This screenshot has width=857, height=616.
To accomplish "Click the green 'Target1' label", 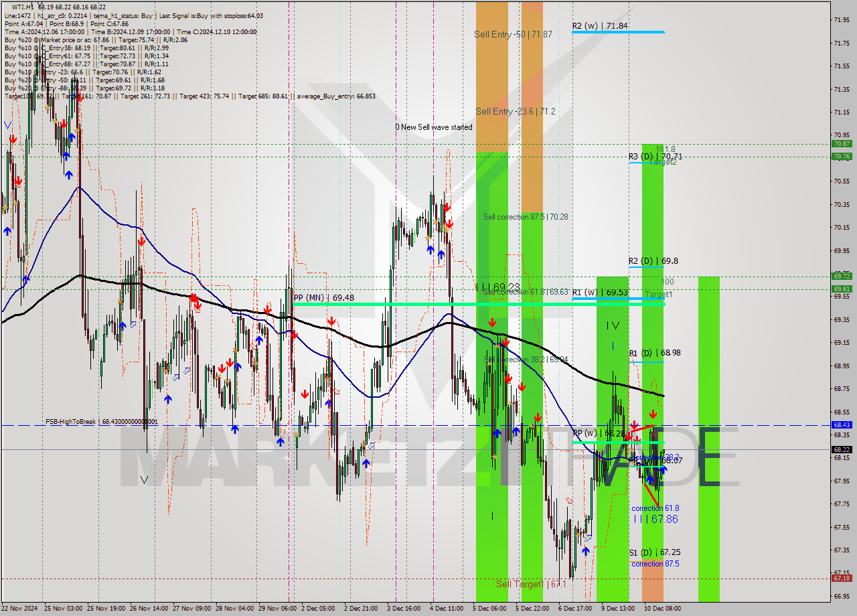I will point(659,295).
